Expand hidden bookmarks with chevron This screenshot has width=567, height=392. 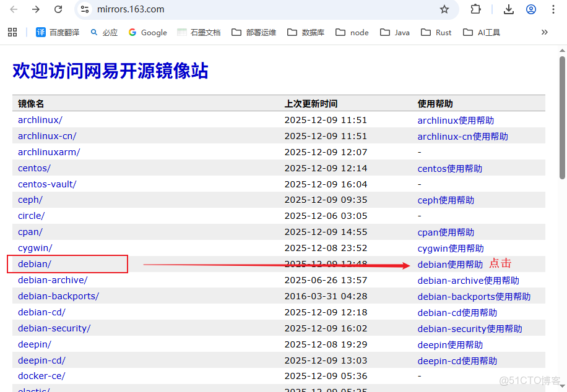(x=545, y=32)
